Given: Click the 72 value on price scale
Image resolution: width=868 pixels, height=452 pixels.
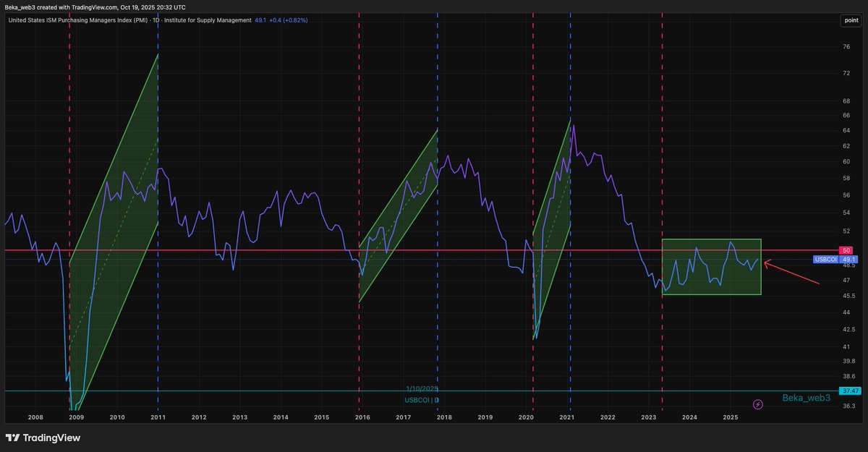Looking at the screenshot, I should point(846,74).
